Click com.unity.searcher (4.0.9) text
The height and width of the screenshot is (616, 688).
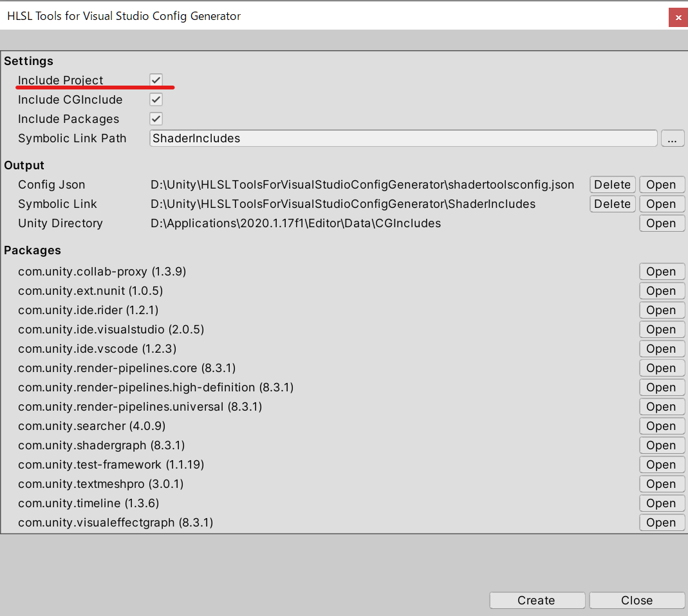91,426
